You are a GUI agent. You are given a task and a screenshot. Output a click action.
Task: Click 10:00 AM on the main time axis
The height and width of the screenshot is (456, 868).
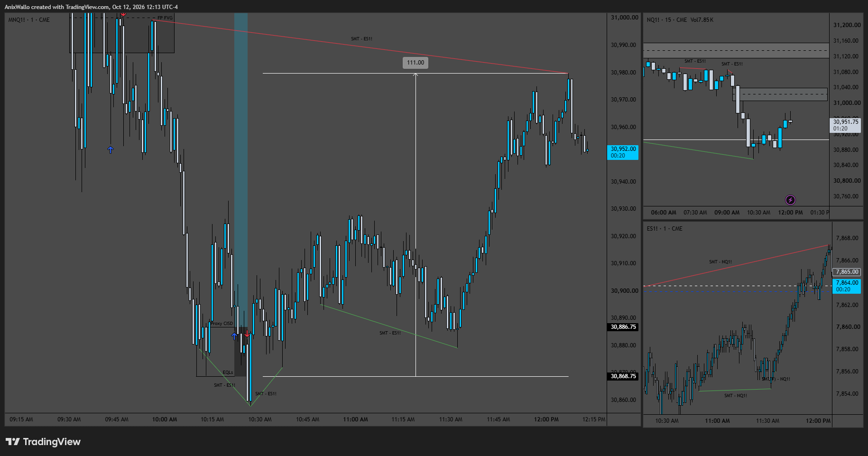pos(165,419)
